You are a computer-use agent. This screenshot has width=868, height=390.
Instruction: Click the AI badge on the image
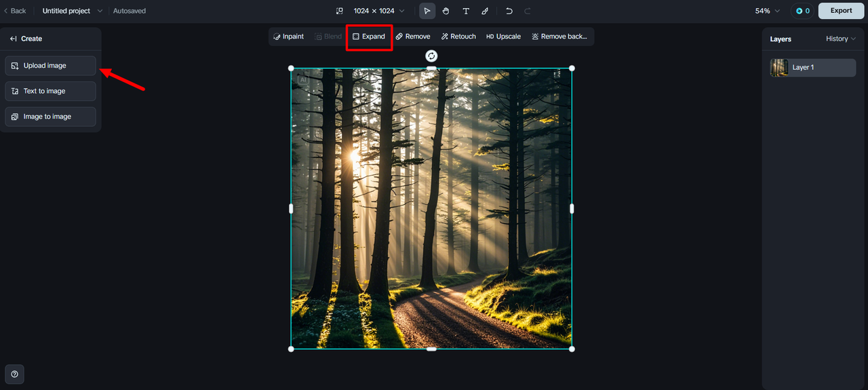click(x=302, y=79)
